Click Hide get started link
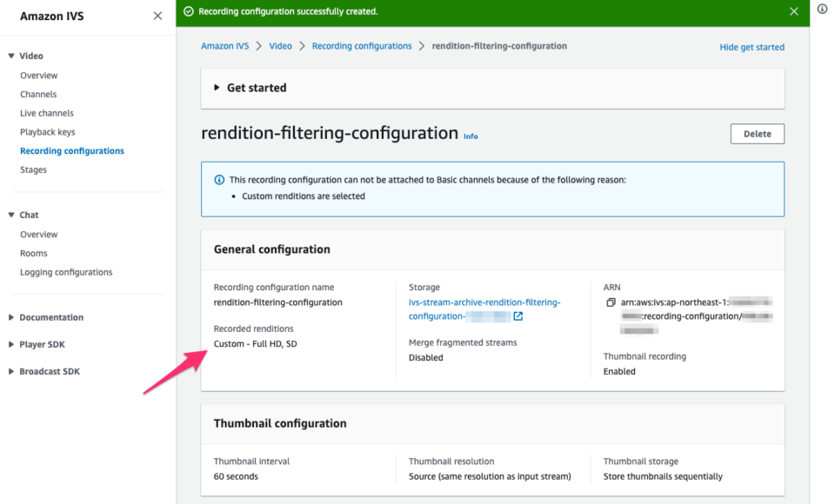Screen dimensions: 835x504 (751, 48)
